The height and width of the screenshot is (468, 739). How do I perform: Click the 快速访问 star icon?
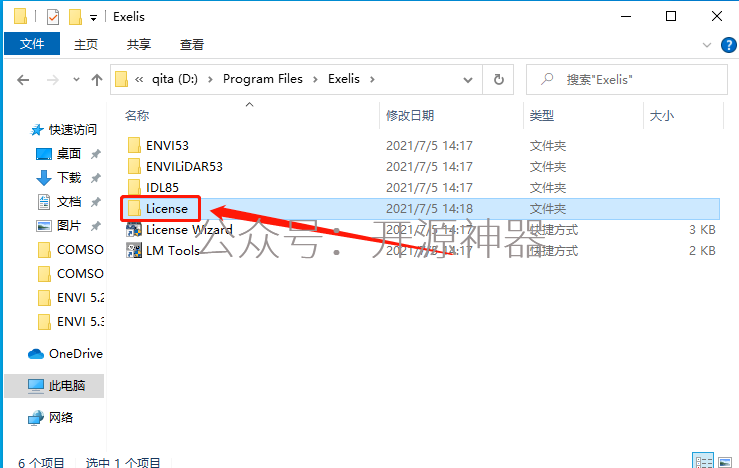(36, 130)
